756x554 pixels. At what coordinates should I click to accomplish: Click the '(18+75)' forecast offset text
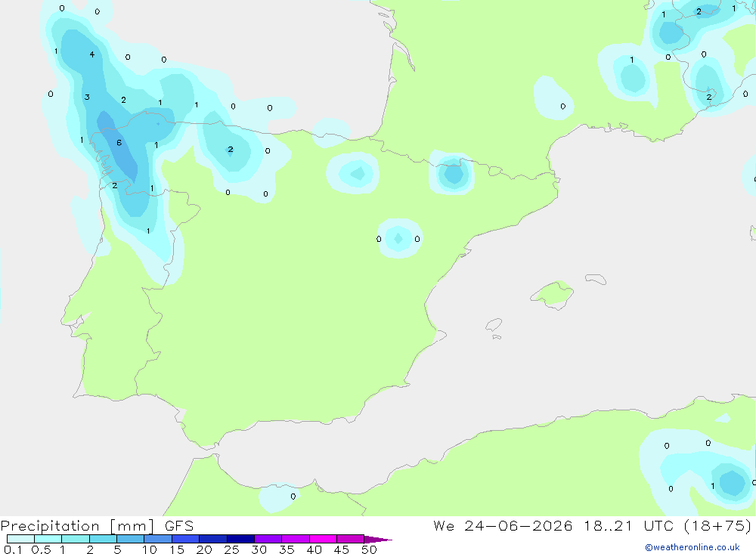717,525
